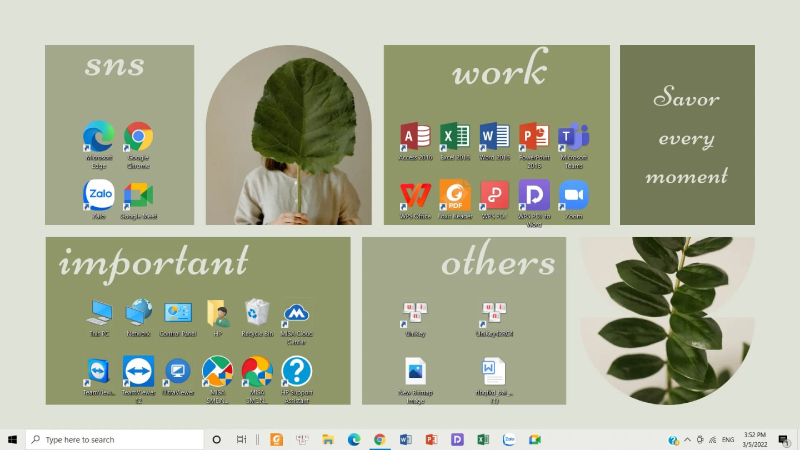Open Zalo from the taskbar
Viewport: 800px width, 450px height.
point(509,439)
